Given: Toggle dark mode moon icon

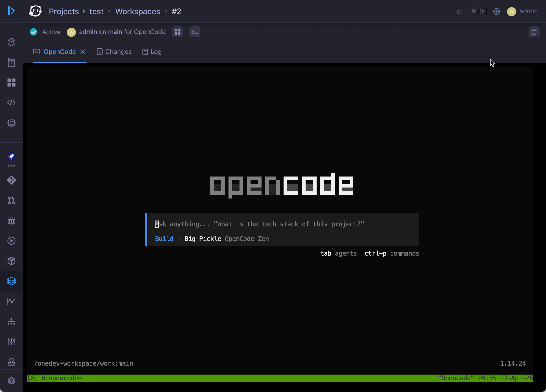Looking at the screenshot, I should pyautogui.click(x=460, y=11).
